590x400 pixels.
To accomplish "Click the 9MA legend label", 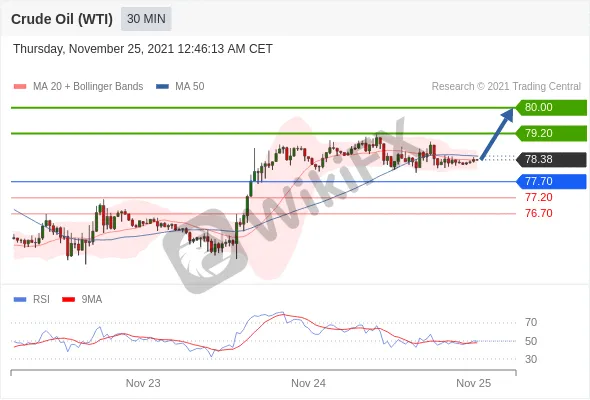I will [x=92, y=300].
